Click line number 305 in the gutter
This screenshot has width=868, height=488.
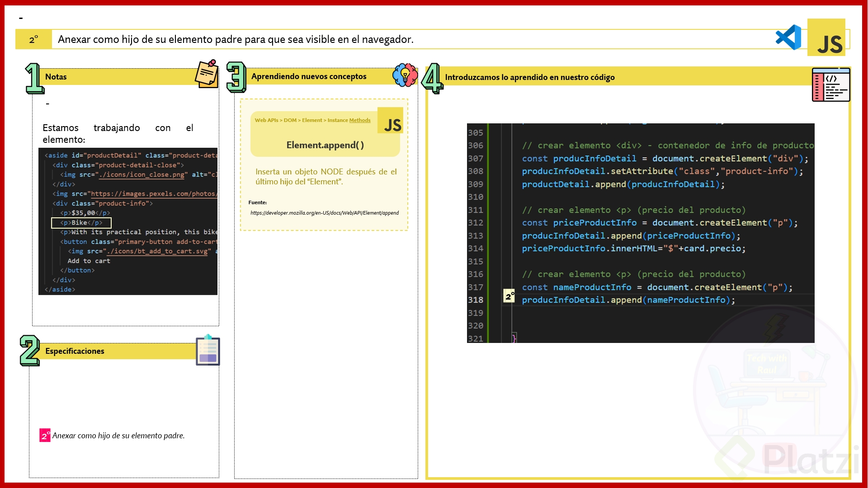(476, 133)
